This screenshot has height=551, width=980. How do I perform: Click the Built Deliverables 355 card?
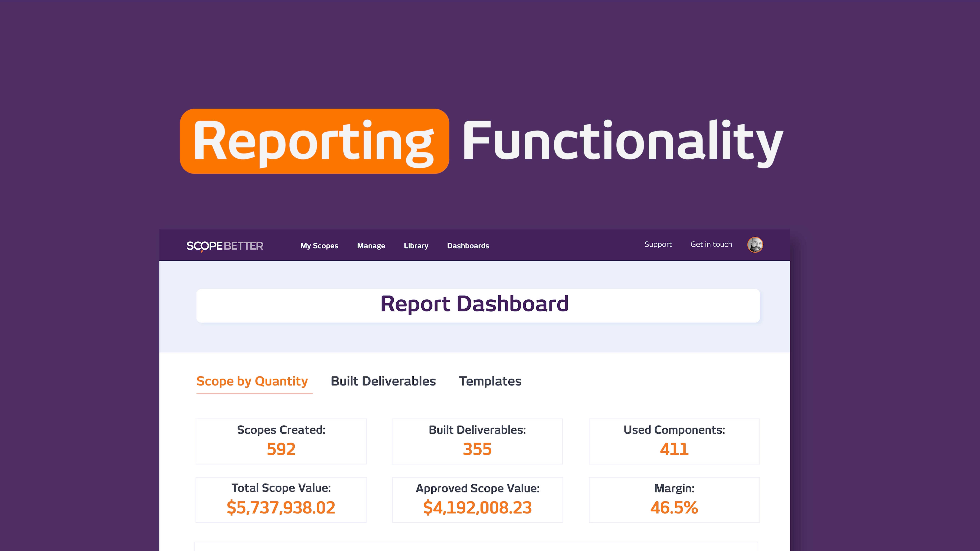coord(477,441)
